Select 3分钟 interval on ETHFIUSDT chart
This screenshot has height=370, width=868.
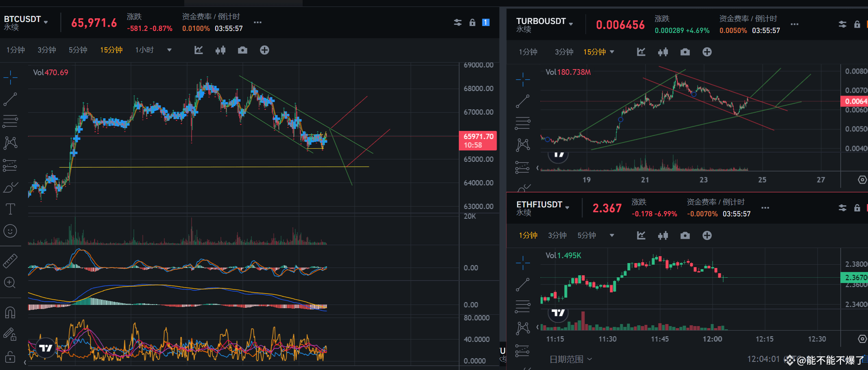pyautogui.click(x=557, y=235)
